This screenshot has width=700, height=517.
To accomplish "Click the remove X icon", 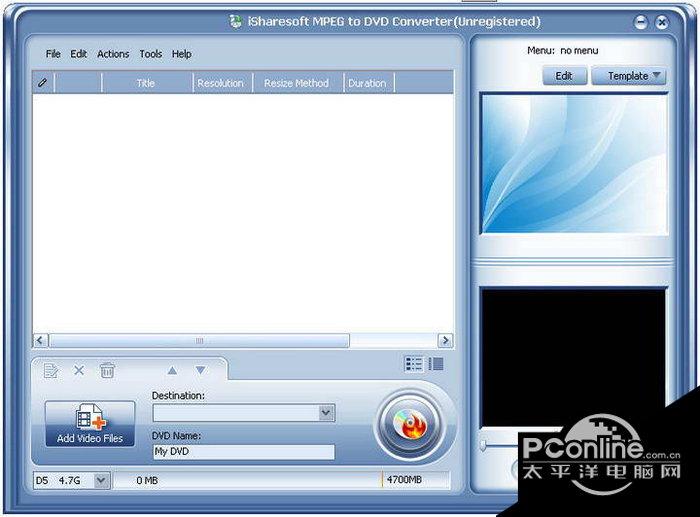I will [x=79, y=370].
